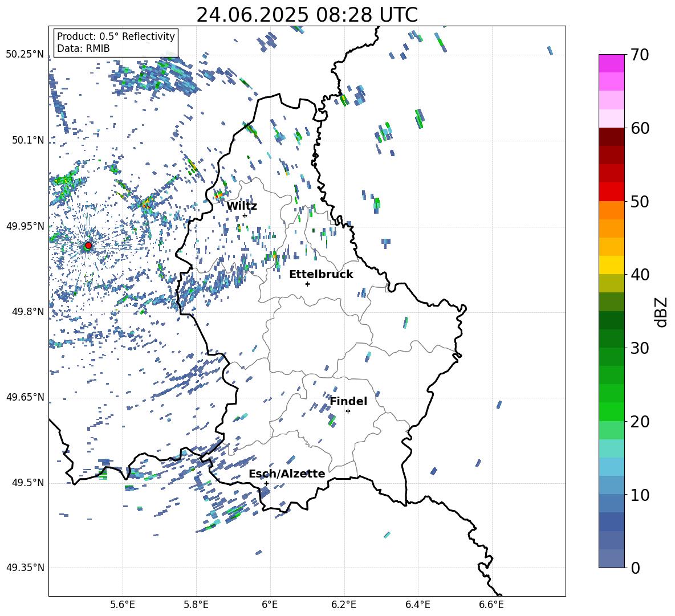The image size is (675, 616).
Task: Click the Esch/Alzette city label
Action: point(287,474)
